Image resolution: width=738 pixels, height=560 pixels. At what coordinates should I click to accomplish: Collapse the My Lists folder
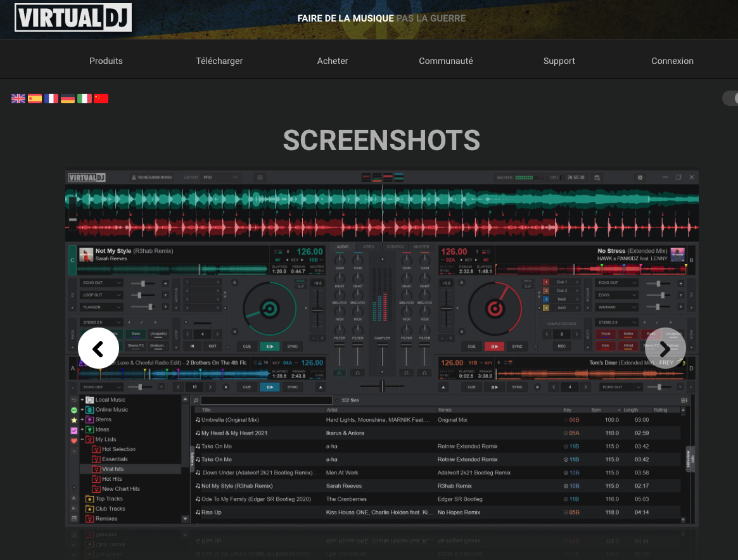pos(82,440)
